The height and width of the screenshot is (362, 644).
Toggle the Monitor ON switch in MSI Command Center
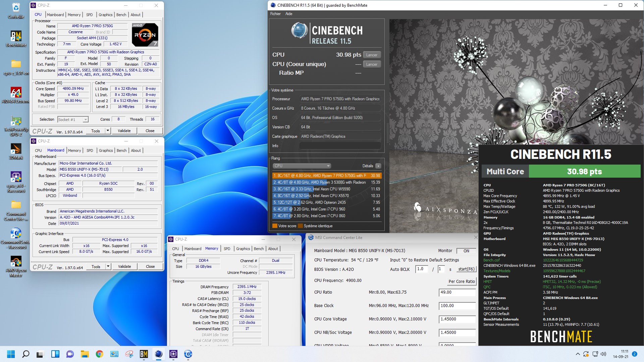(466, 251)
